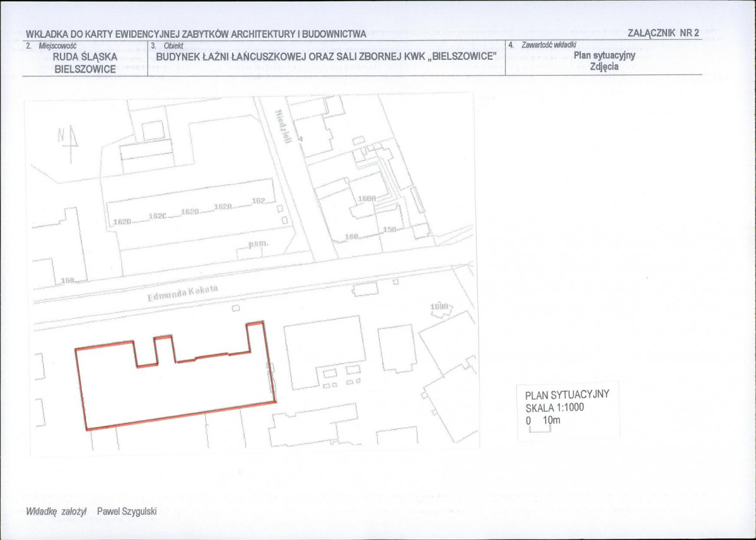Click the 169A label on map
Image resolution: width=756 pixels, height=540 pixels.
(439, 306)
